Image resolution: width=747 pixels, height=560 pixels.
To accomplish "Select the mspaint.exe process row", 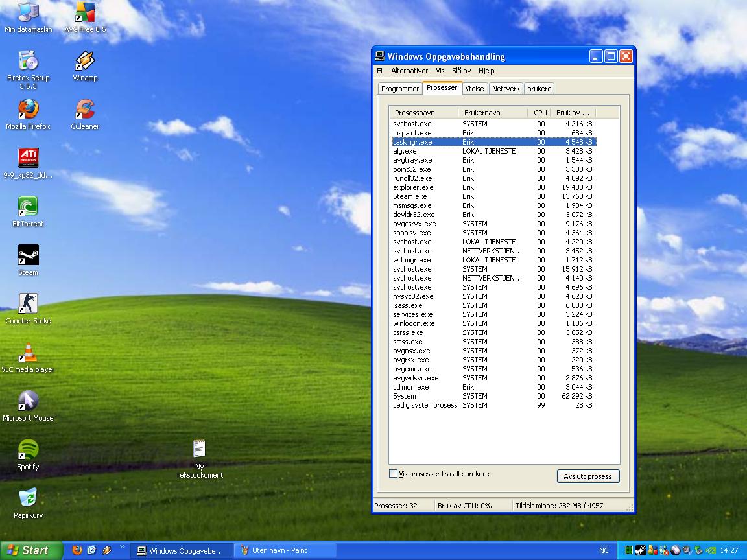I will [493, 133].
